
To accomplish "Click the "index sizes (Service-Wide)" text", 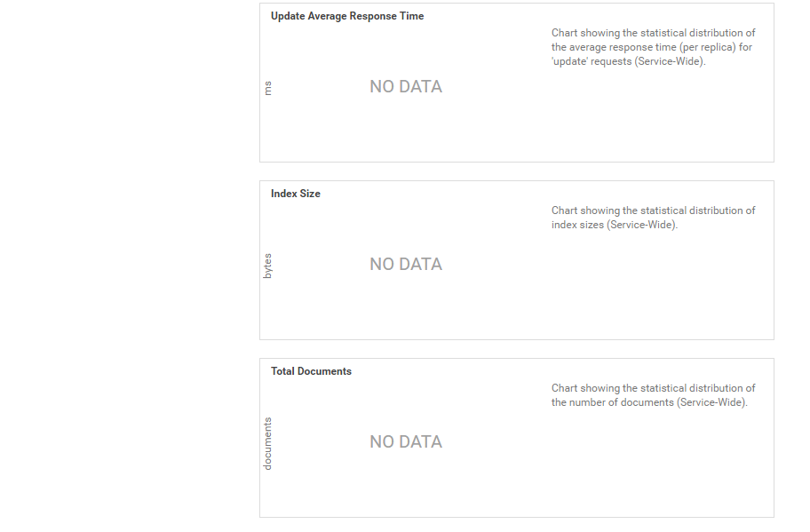I will tap(614, 225).
